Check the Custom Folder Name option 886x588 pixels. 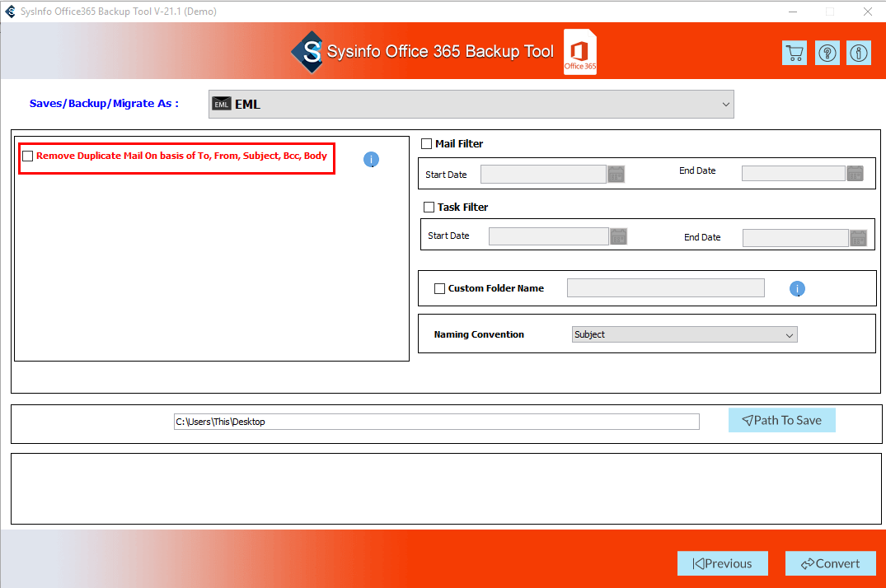pos(439,289)
